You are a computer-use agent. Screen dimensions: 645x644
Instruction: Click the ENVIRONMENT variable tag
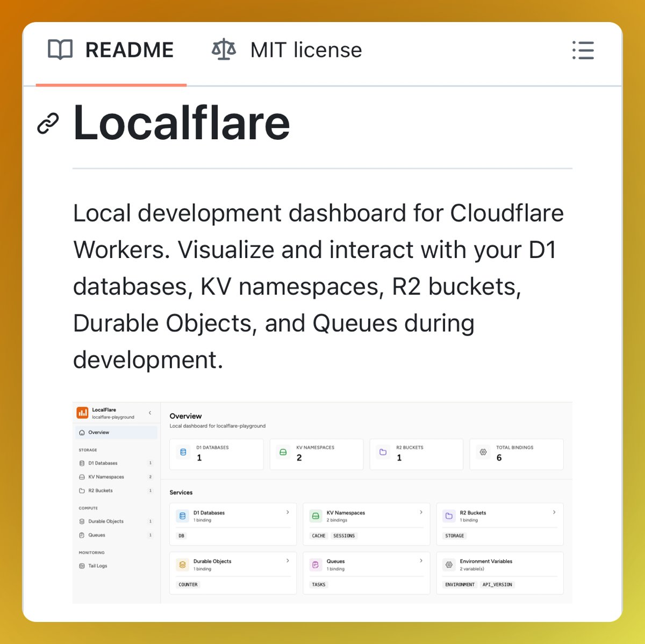tap(460, 584)
